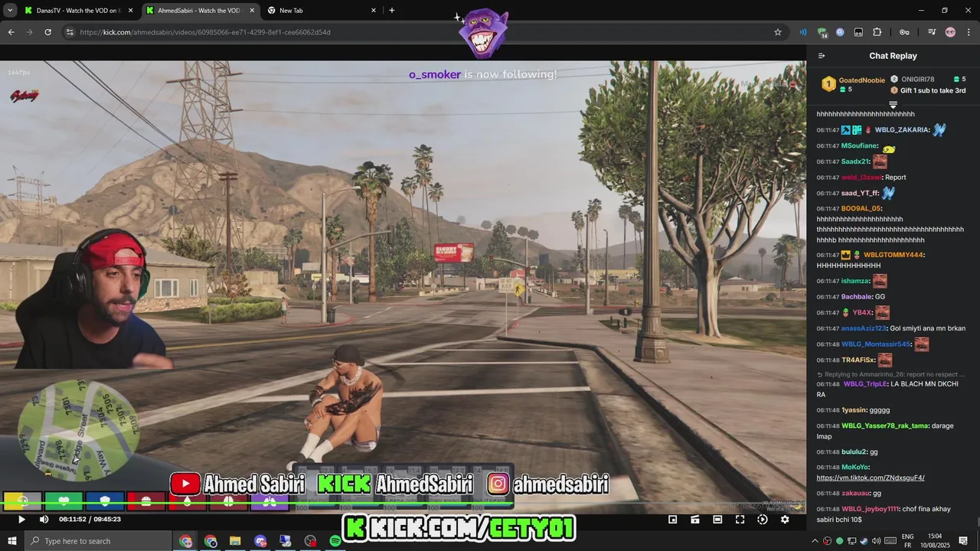Show hidden system tray icons
The width and height of the screenshot is (980, 551).
(815, 541)
